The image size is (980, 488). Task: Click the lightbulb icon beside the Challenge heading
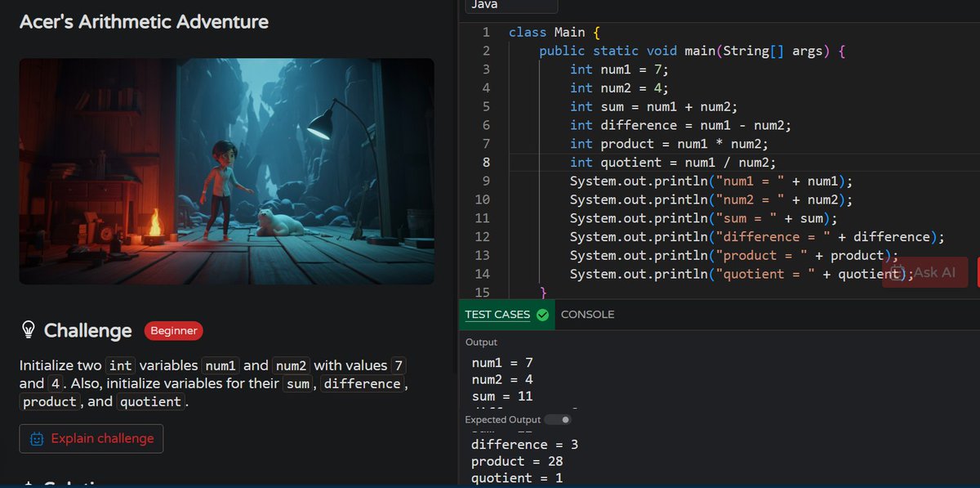[29, 330]
